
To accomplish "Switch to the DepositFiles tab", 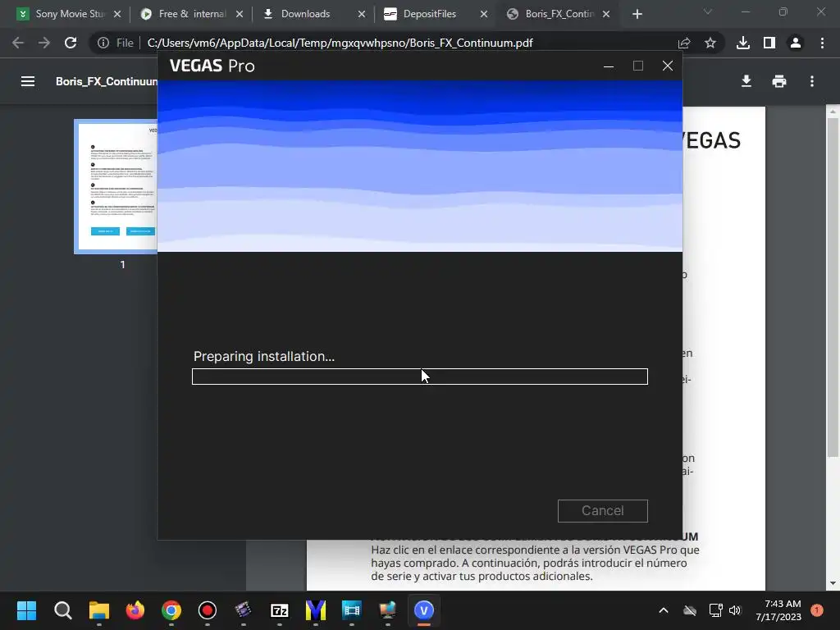I will (428, 14).
